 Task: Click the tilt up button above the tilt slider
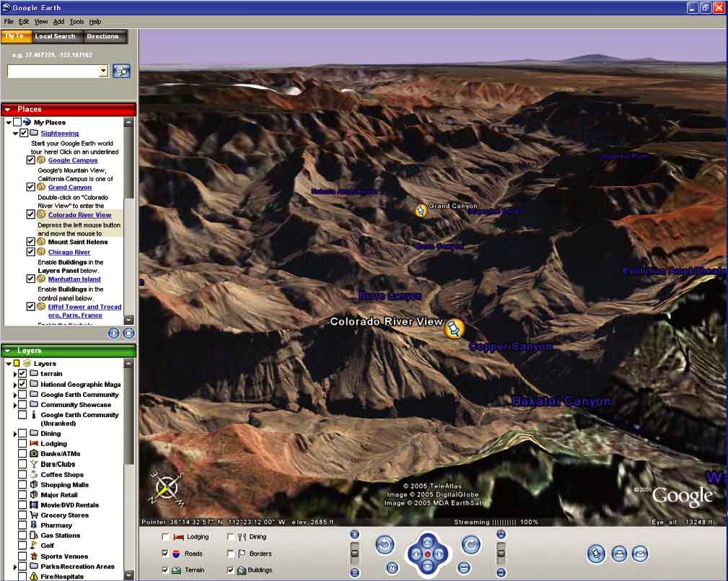pyautogui.click(x=501, y=535)
